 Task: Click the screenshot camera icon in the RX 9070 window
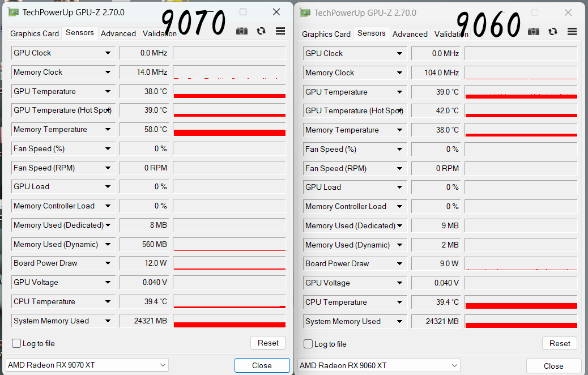(x=242, y=31)
